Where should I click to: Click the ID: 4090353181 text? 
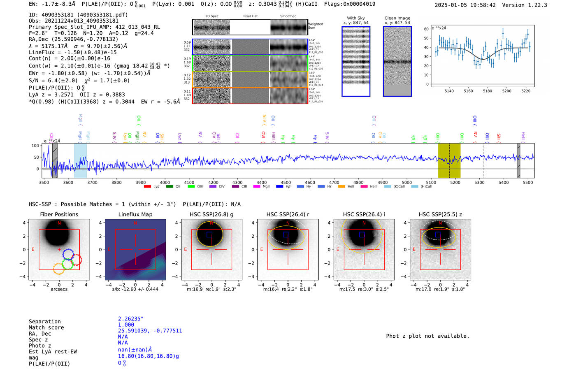click(78, 15)
